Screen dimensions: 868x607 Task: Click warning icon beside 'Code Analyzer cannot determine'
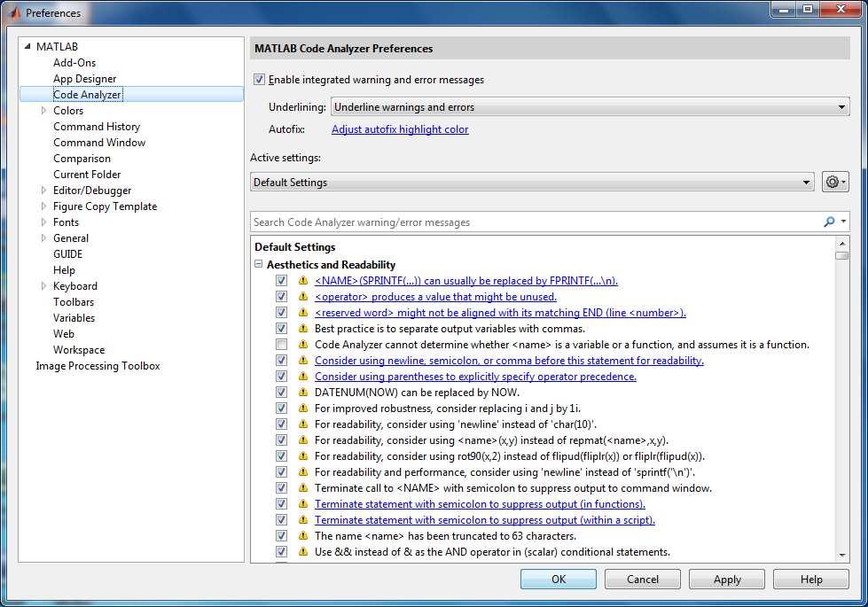click(x=303, y=344)
